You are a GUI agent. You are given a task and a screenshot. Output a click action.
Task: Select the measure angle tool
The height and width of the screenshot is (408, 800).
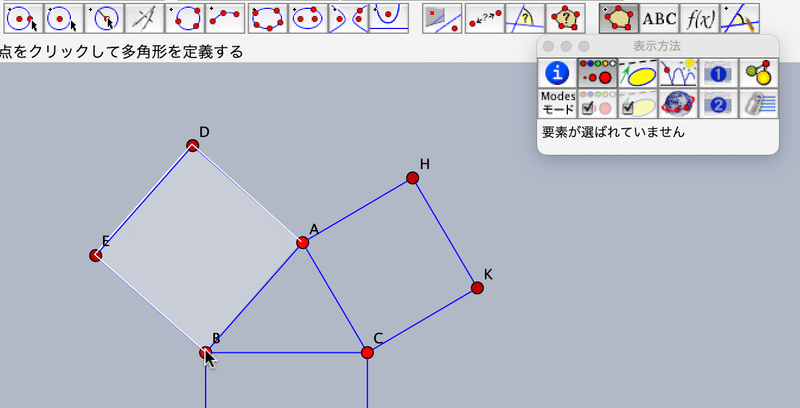(x=525, y=18)
